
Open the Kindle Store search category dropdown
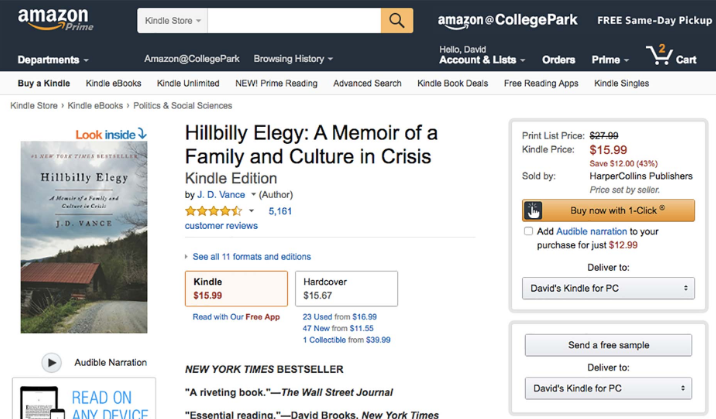[174, 20]
